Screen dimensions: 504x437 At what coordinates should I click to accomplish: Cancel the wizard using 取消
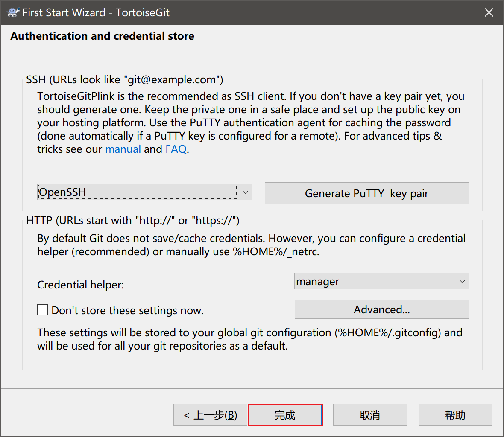(x=370, y=415)
